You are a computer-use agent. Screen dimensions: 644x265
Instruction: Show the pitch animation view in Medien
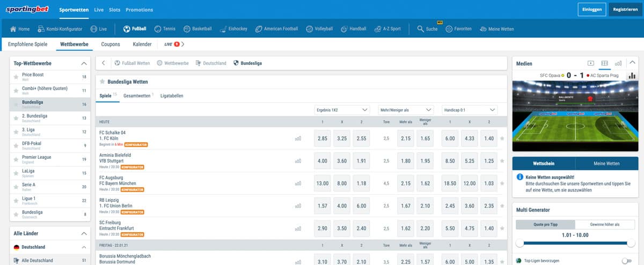coord(605,63)
